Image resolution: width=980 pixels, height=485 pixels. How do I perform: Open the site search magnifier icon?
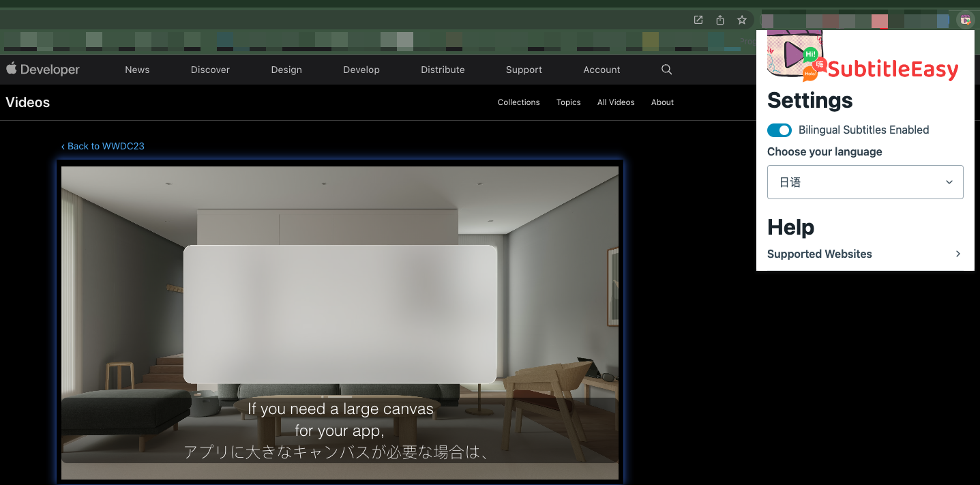point(667,70)
